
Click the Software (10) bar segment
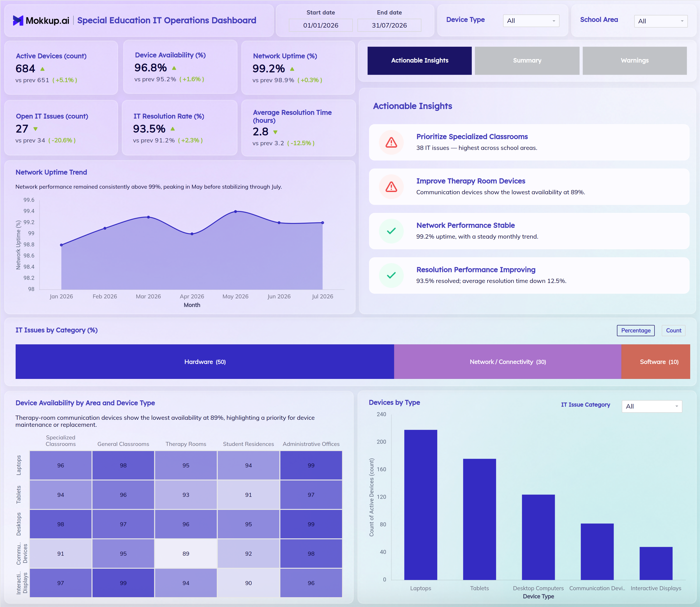click(x=656, y=362)
